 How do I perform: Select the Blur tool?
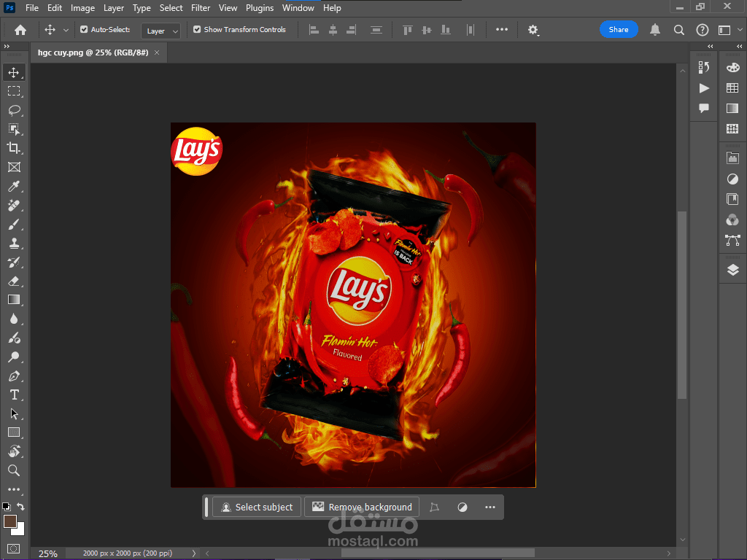coord(14,319)
